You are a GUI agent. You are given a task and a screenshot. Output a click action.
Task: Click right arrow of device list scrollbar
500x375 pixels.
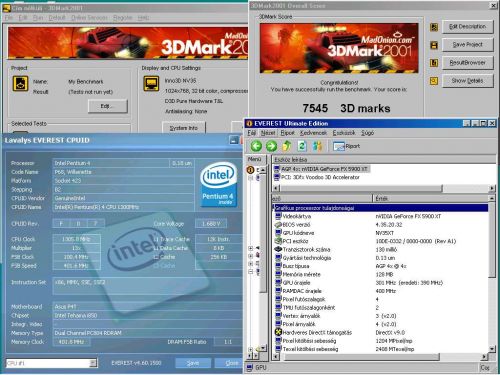point(492,188)
